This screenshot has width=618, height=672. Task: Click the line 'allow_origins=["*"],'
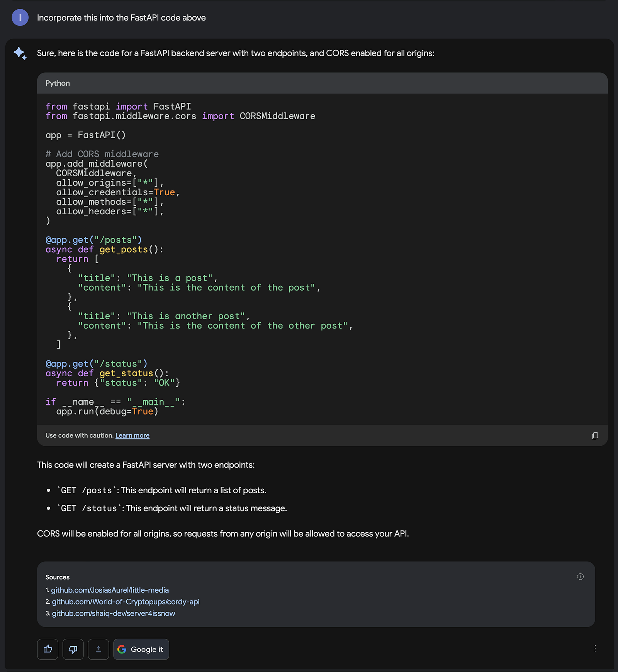110,183
